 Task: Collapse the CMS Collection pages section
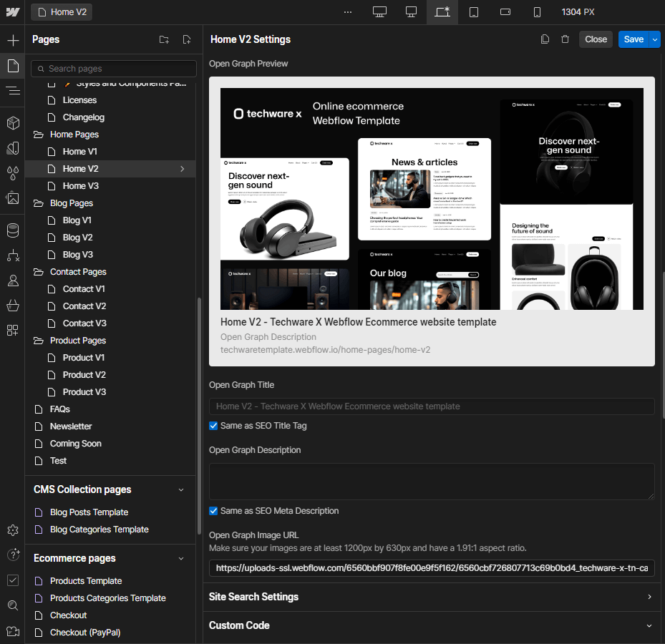click(181, 490)
